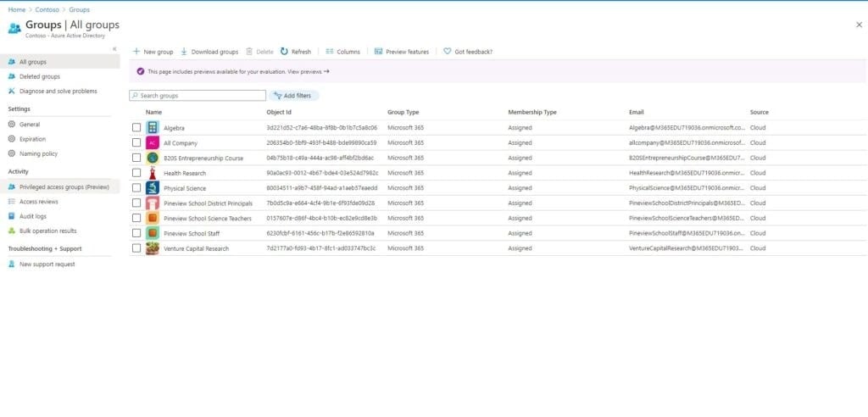The image size is (868, 417).
Task: Close the Groups blade with X
Action: [859, 25]
